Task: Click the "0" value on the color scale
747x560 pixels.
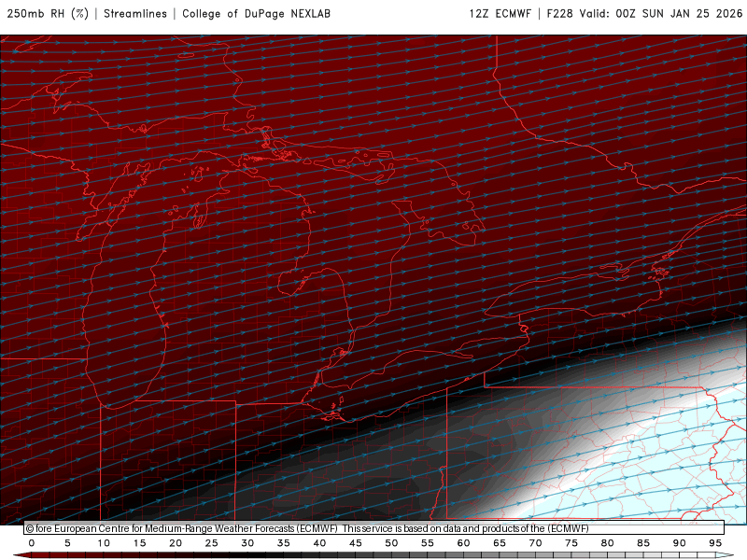Action: pyautogui.click(x=32, y=543)
